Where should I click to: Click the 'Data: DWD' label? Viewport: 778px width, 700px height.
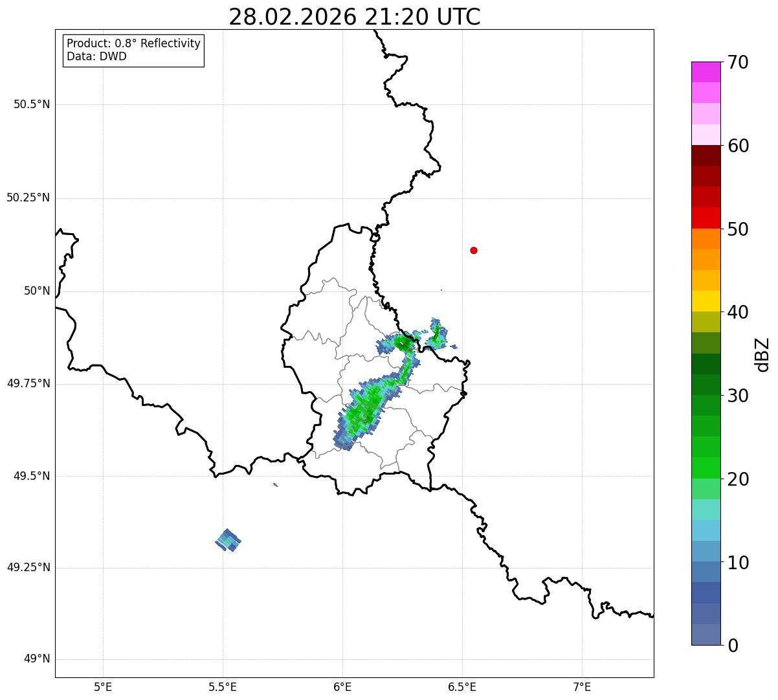(x=96, y=56)
